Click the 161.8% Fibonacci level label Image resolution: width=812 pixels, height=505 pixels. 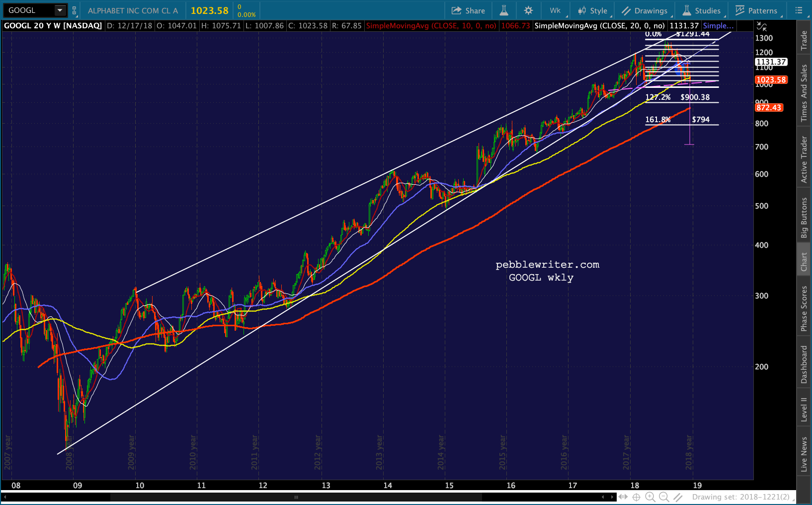coord(658,120)
